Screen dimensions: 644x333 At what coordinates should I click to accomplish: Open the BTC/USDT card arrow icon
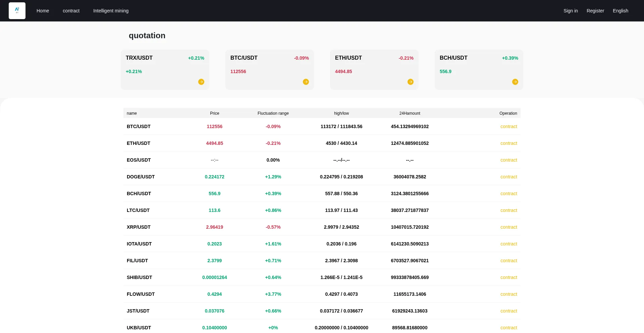coord(306,82)
